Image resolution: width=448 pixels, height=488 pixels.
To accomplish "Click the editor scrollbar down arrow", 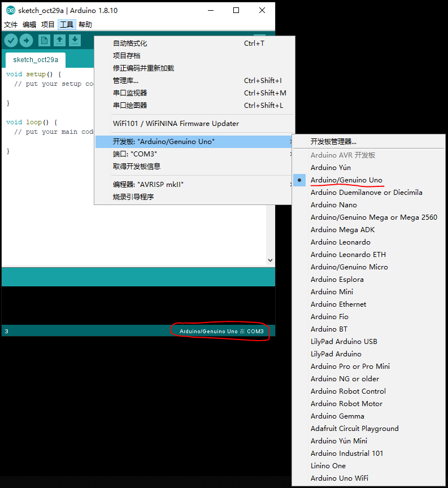I will tap(270, 260).
